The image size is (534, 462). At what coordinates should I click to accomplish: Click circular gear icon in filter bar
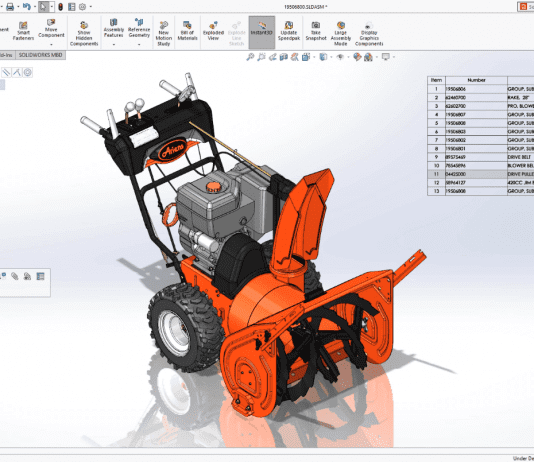click(x=28, y=72)
